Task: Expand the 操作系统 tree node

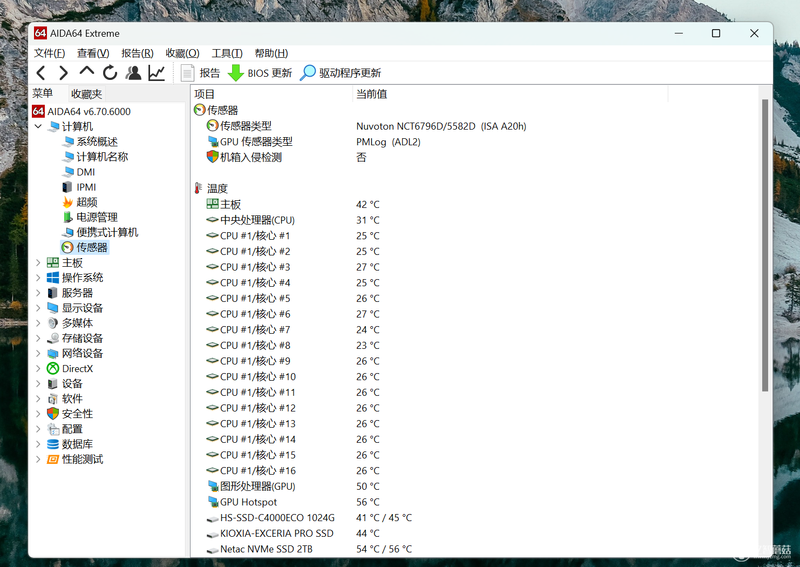Action: click(38, 278)
